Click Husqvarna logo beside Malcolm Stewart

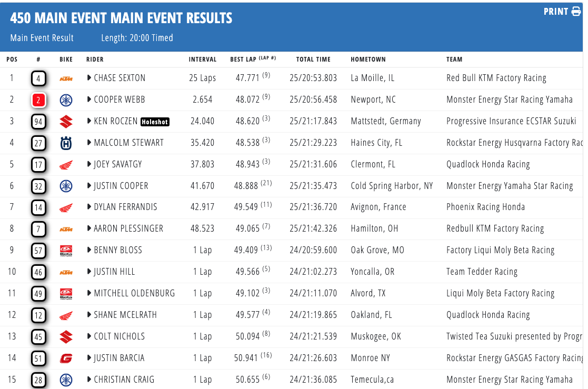point(66,143)
